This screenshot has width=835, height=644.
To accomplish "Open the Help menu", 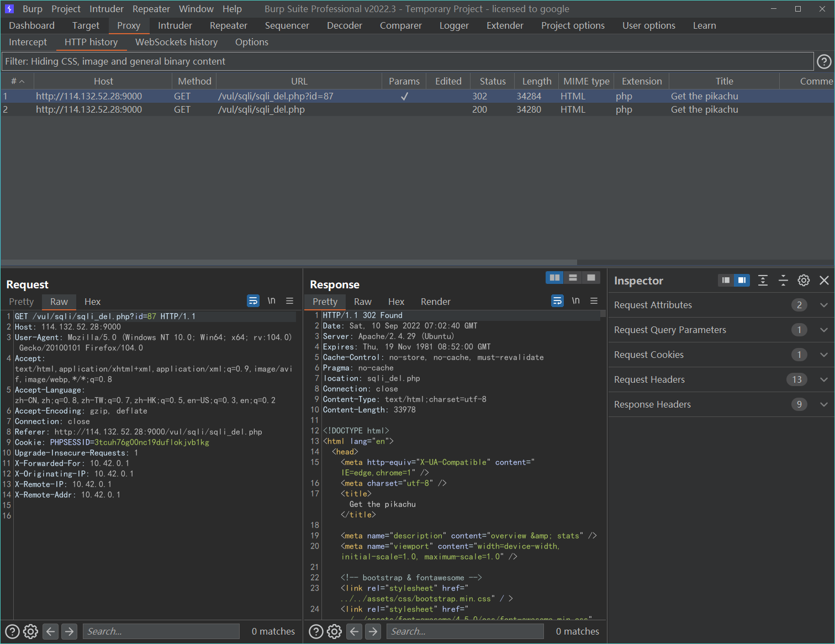I will click(x=232, y=9).
